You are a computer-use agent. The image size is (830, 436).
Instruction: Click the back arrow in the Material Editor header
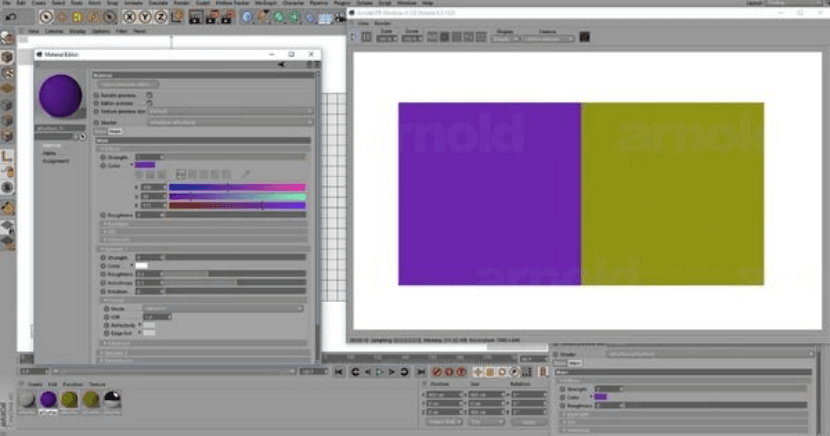click(x=281, y=65)
